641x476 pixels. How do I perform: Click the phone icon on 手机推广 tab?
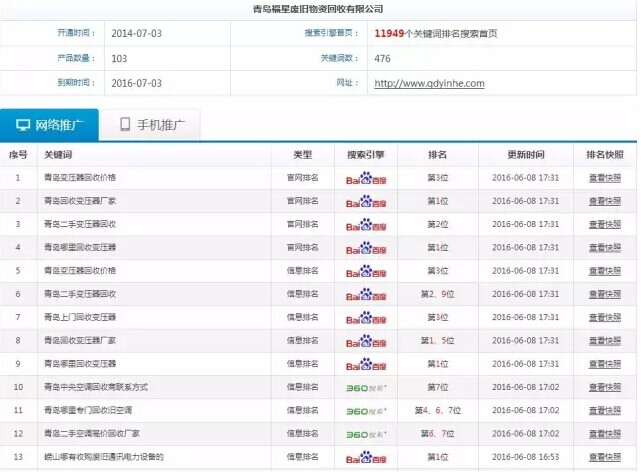click(x=125, y=125)
